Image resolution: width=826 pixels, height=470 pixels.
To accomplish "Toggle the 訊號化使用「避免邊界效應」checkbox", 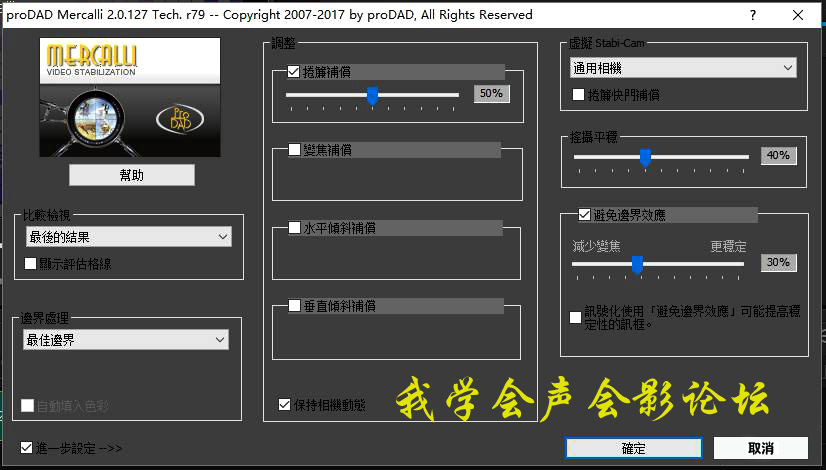I will click(575, 317).
